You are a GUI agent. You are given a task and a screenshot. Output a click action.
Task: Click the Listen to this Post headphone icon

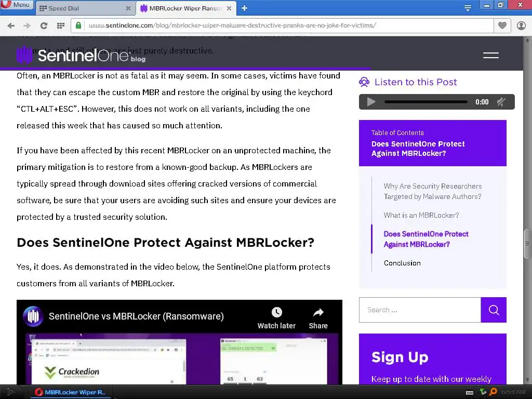click(x=364, y=82)
